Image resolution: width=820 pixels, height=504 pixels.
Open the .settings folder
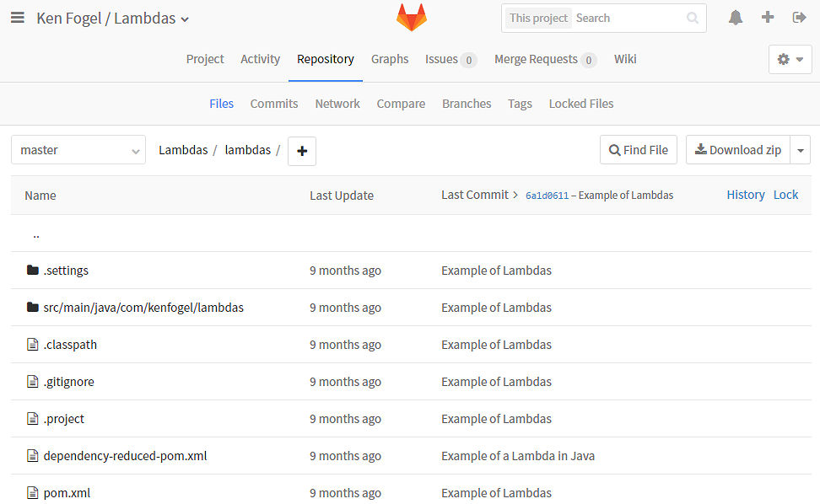pos(66,271)
